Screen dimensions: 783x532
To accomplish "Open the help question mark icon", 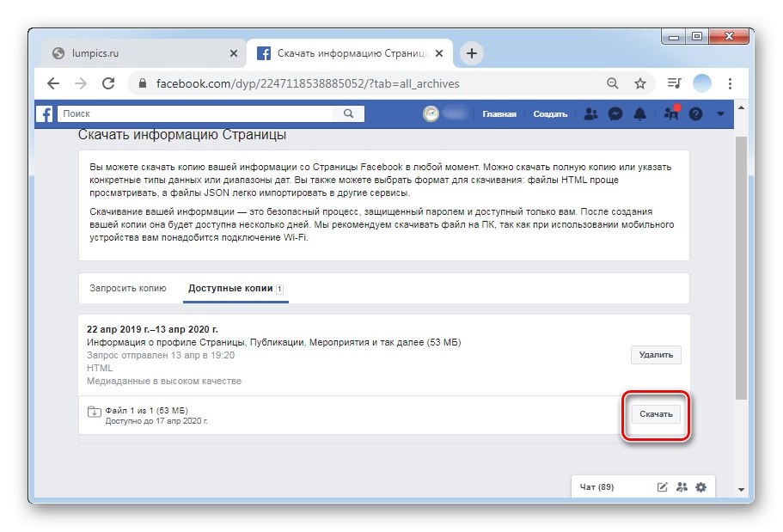I will click(695, 114).
